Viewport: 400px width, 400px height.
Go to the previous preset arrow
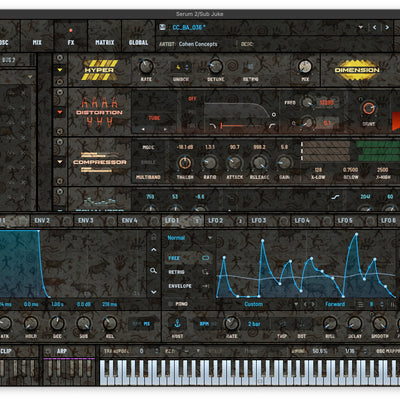pos(375,27)
